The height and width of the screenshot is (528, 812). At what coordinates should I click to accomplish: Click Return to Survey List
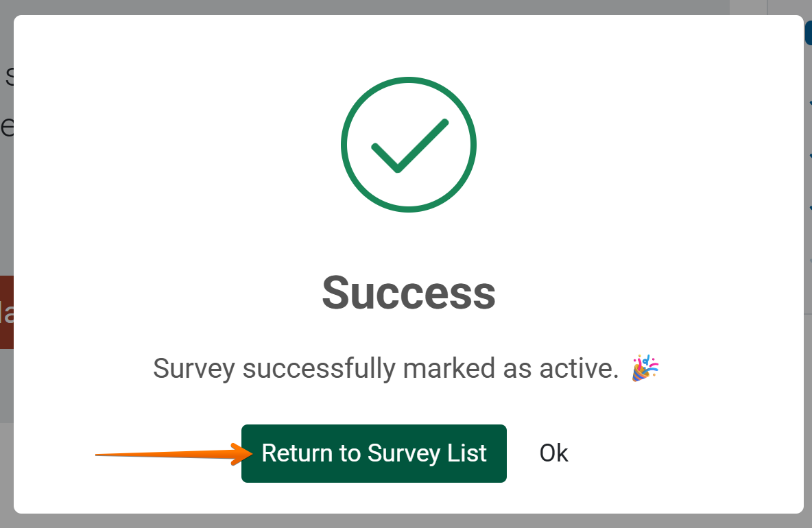374,453
